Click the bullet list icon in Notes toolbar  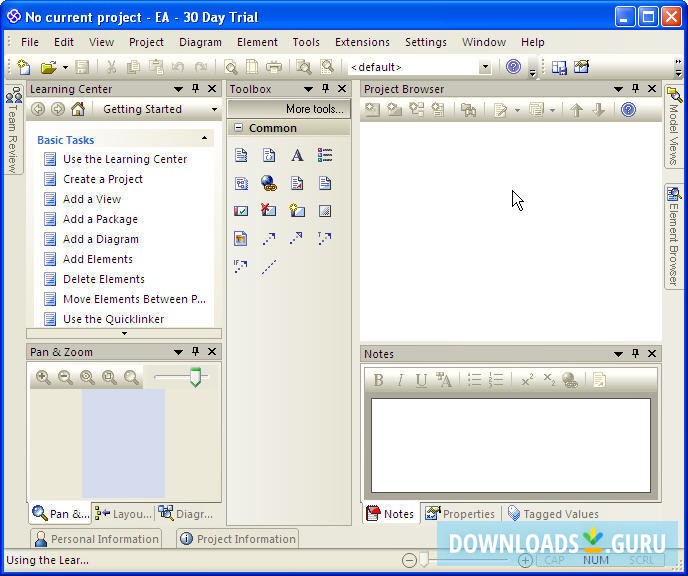click(x=475, y=379)
